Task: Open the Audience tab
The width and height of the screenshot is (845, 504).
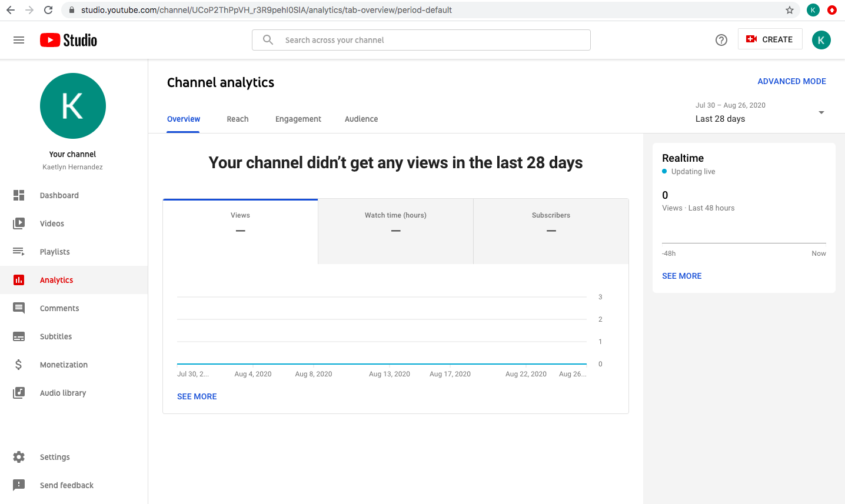Action: (x=361, y=118)
